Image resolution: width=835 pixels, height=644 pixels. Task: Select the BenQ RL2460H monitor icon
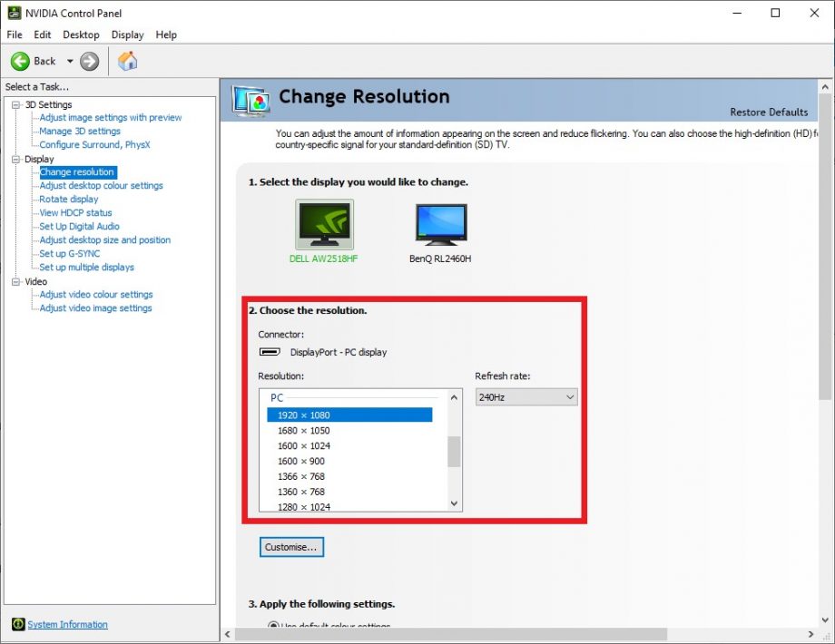441,224
